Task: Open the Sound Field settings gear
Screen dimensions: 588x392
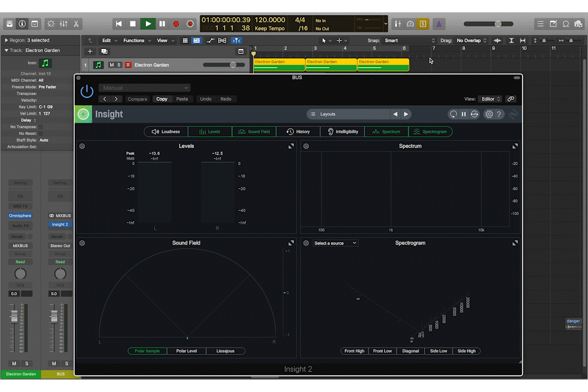Action: coord(82,243)
